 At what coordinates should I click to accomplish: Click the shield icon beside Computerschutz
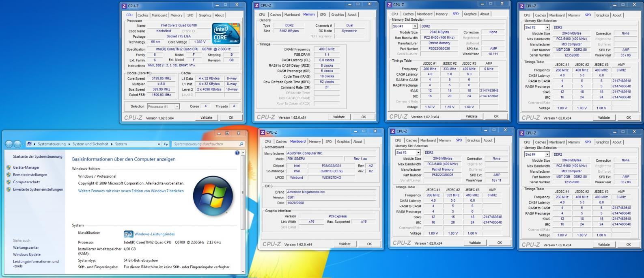point(9,182)
